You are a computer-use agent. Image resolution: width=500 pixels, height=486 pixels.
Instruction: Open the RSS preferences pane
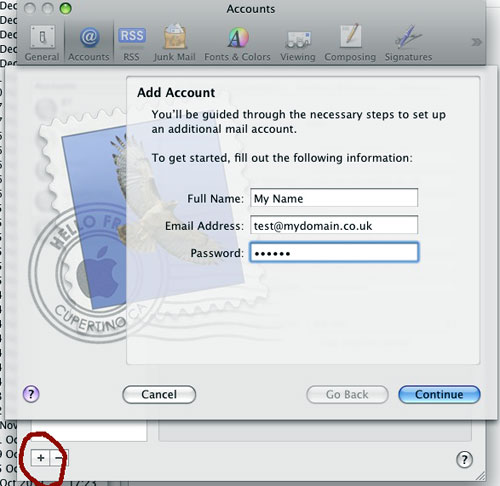[131, 43]
